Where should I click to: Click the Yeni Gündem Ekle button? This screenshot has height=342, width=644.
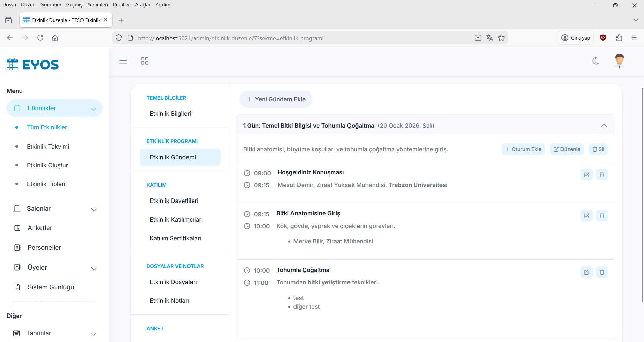[x=276, y=99]
